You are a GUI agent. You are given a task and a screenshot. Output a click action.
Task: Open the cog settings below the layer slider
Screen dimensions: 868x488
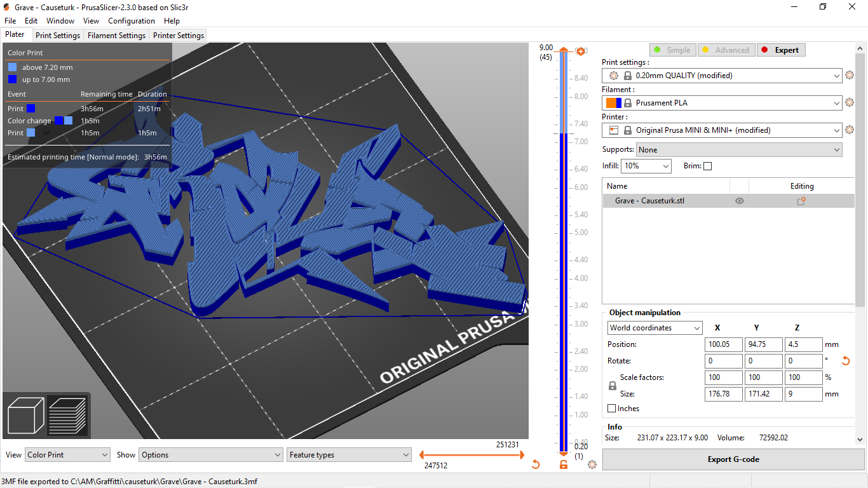(x=592, y=464)
